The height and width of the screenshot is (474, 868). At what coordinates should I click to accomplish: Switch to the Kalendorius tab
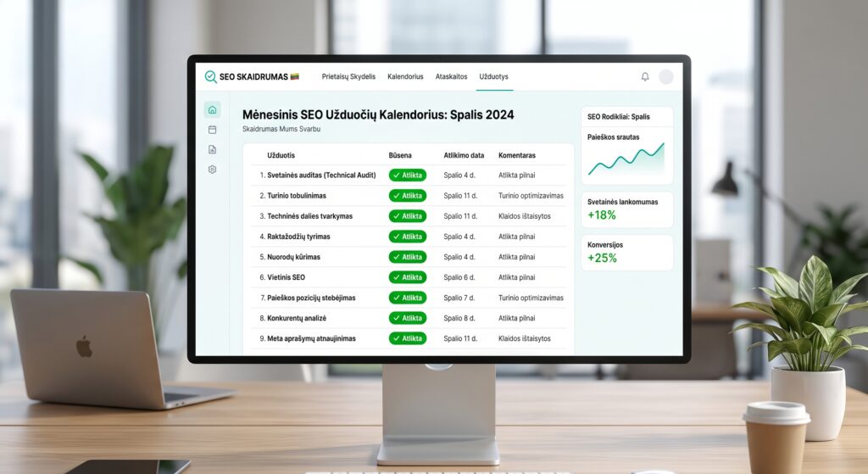coord(405,76)
